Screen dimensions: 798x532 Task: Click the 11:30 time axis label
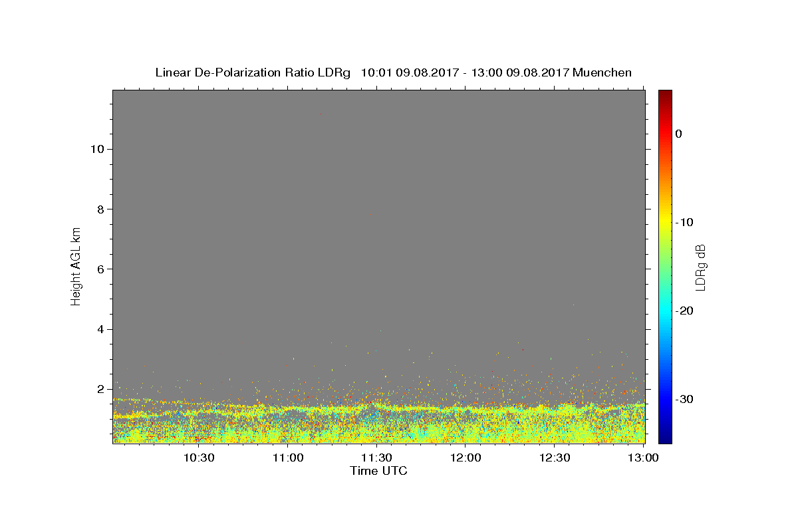(377, 458)
